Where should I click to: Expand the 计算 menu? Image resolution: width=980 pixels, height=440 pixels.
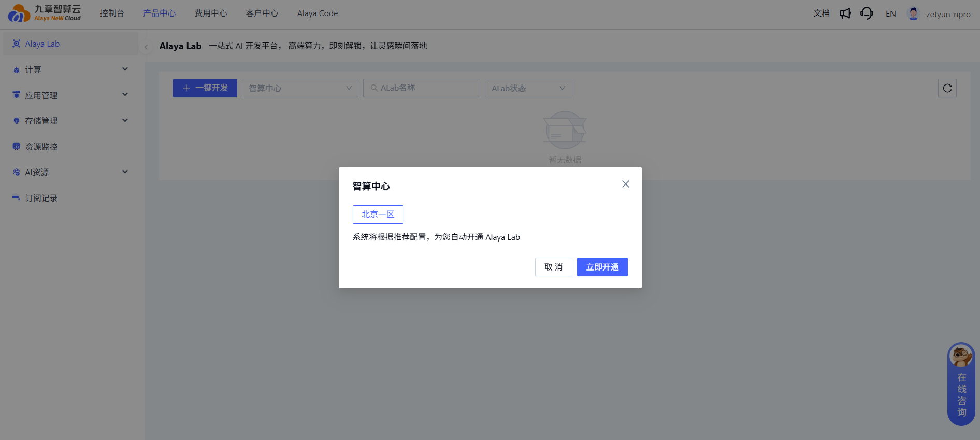point(125,69)
